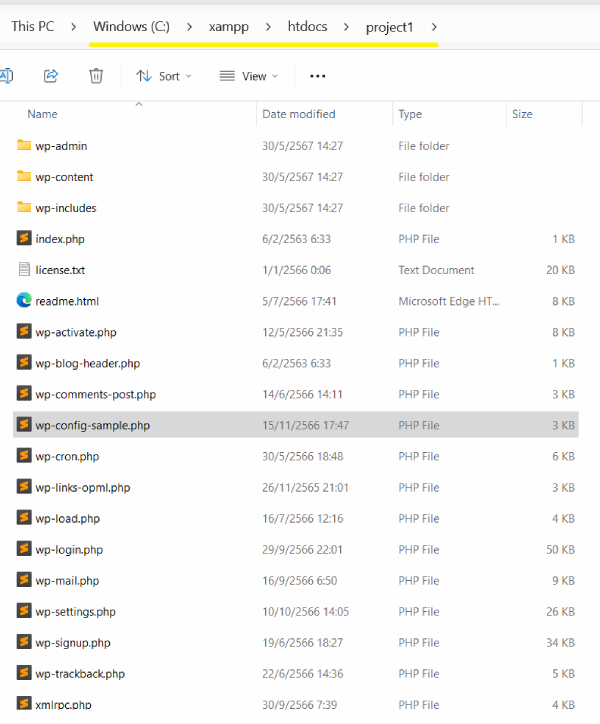The height and width of the screenshot is (724, 600).
Task: Click the wp-comments-post.php file icon
Action: (24, 393)
